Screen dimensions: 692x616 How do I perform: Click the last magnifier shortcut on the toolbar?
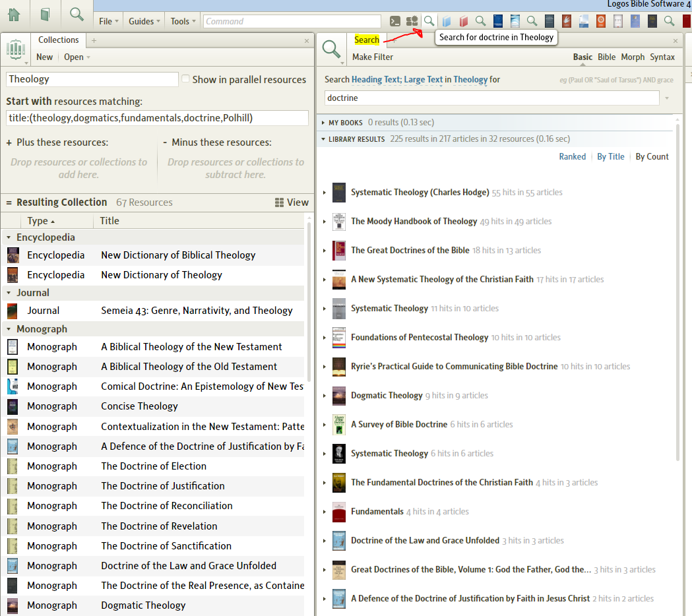[670, 21]
